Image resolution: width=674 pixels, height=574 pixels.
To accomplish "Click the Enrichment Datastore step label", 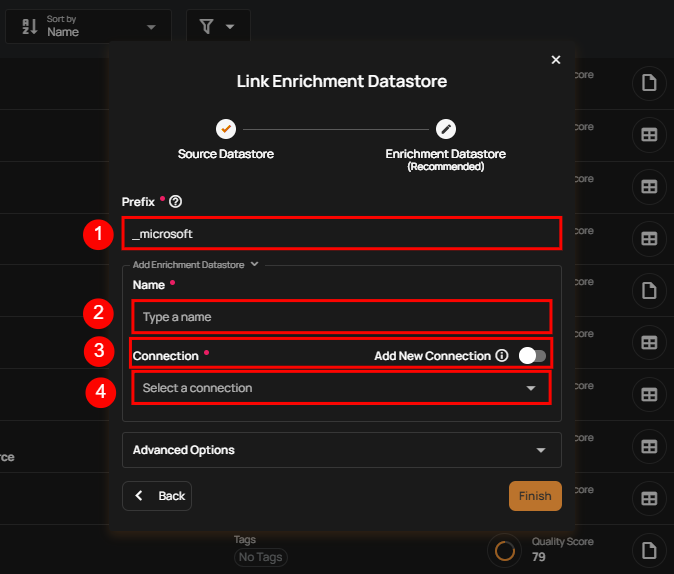I will [446, 155].
